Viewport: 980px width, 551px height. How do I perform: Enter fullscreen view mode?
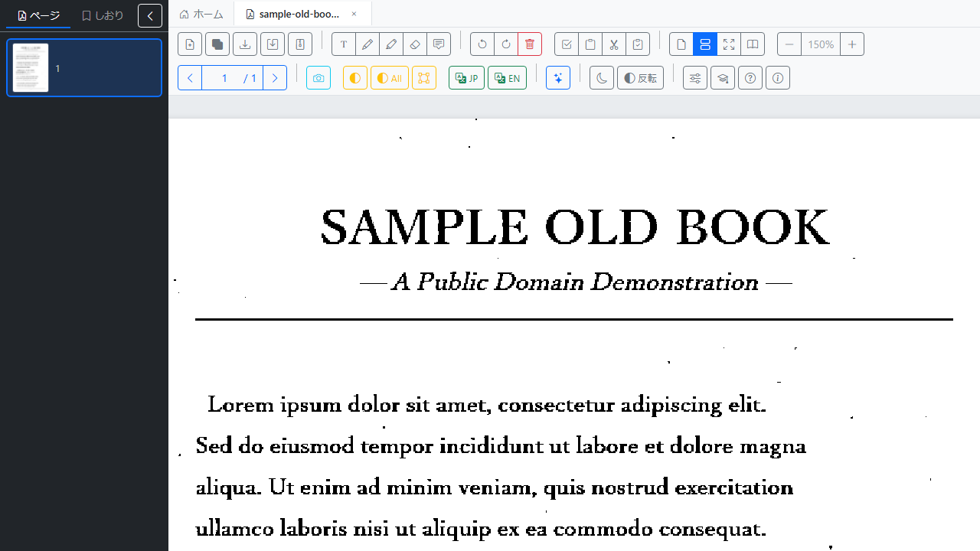(729, 44)
